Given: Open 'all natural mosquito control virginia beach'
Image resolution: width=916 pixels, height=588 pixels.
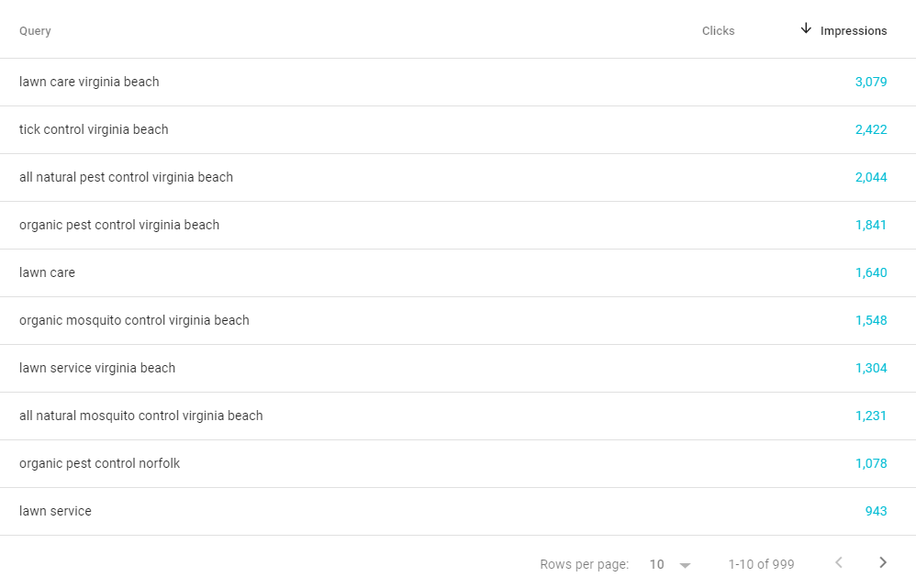Looking at the screenshot, I should 140,416.
